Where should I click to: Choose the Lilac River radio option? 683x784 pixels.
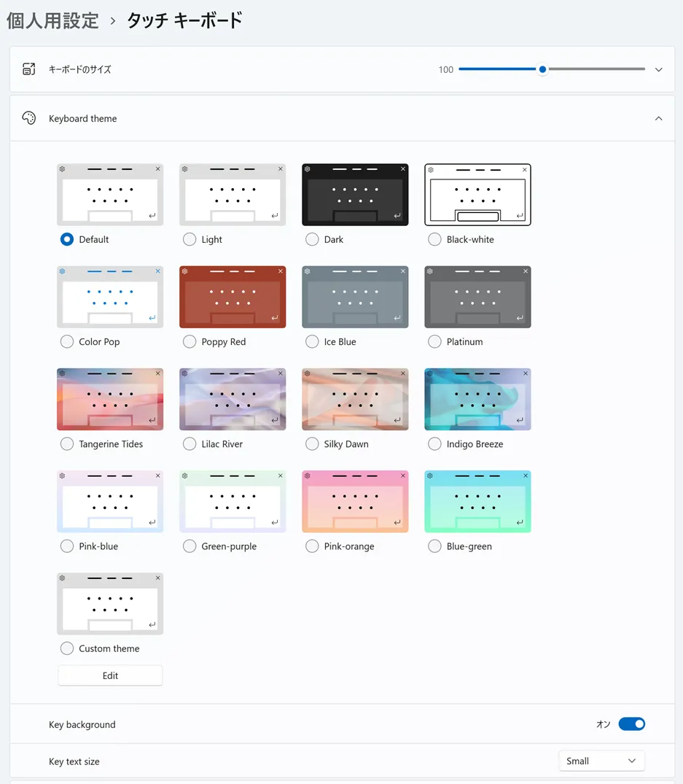190,444
